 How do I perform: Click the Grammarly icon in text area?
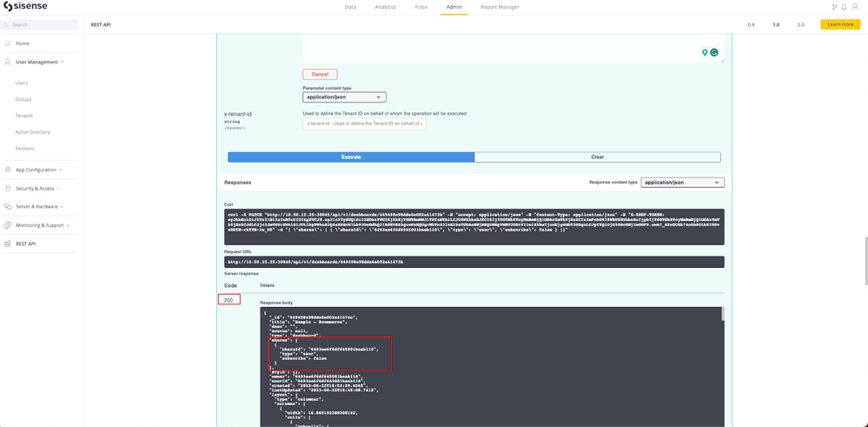714,53
